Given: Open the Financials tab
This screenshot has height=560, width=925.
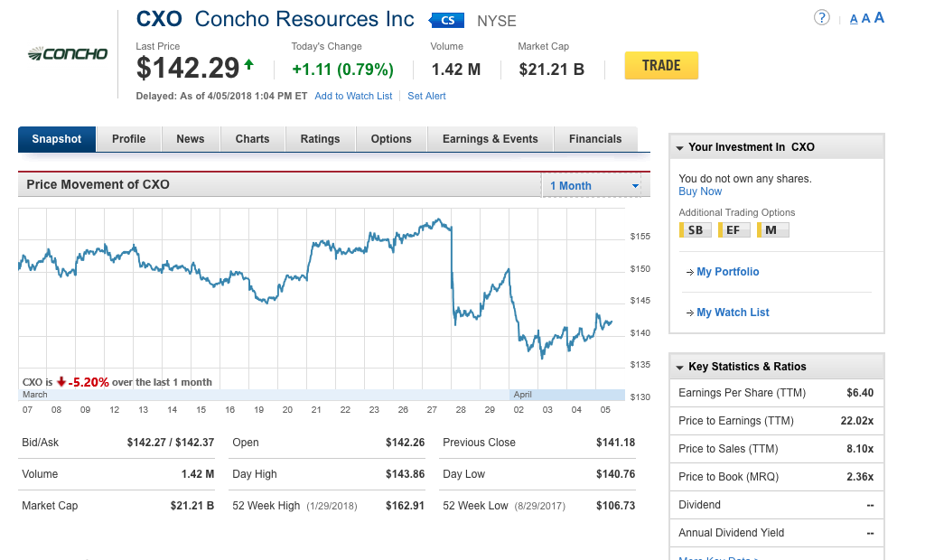Looking at the screenshot, I should click(x=595, y=139).
